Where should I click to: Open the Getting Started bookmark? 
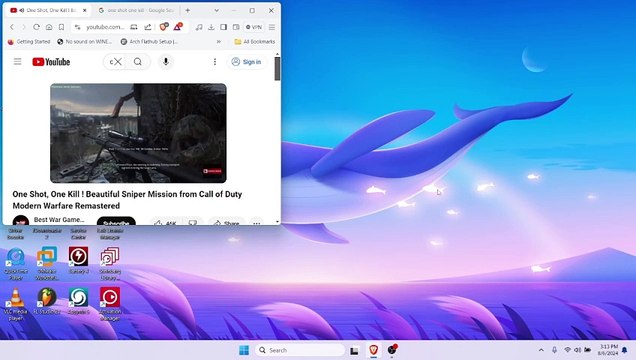[29, 41]
